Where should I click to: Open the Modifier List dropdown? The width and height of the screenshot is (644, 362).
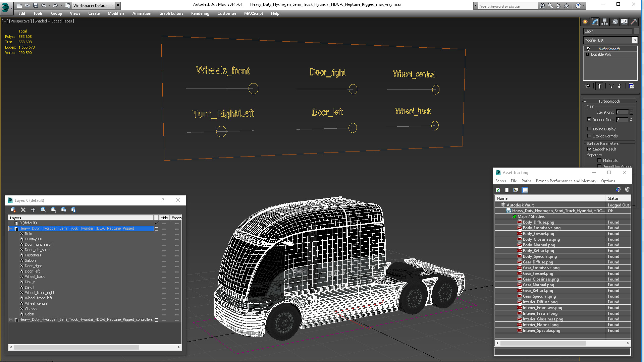tap(610, 40)
